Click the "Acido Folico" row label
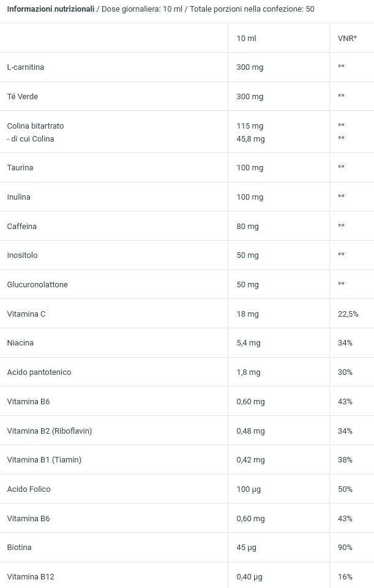This screenshot has height=588, width=374. tap(29, 489)
